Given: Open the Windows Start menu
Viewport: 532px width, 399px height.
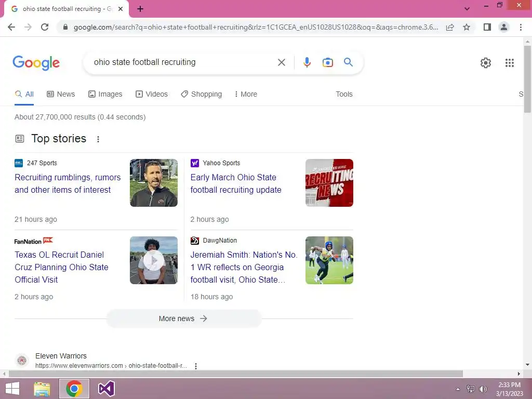Looking at the screenshot, I should click(x=12, y=389).
